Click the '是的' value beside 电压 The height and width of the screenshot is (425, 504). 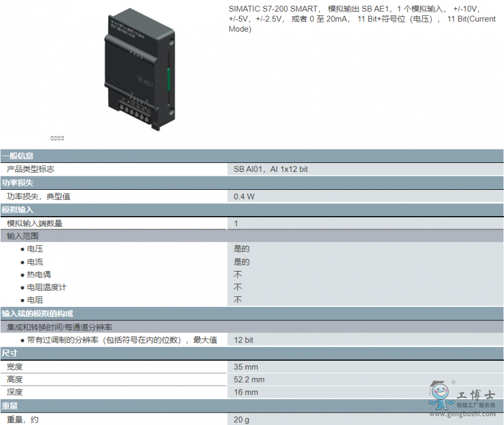241,249
